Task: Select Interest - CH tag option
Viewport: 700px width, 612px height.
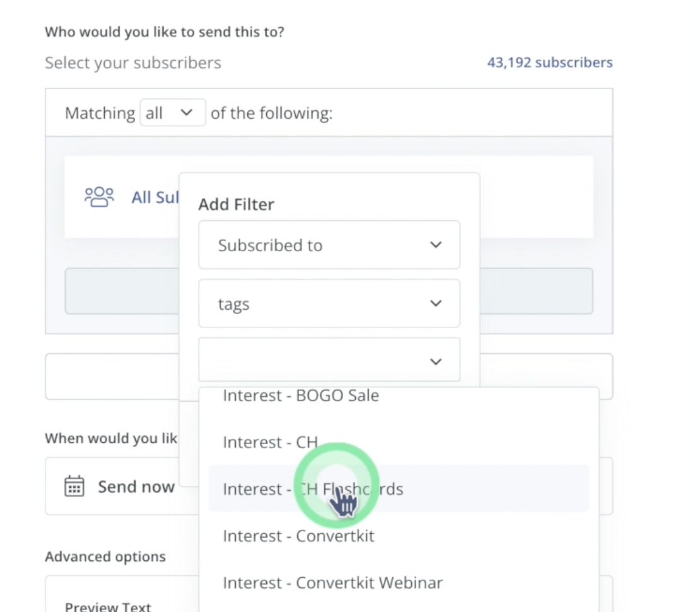Action: click(270, 442)
